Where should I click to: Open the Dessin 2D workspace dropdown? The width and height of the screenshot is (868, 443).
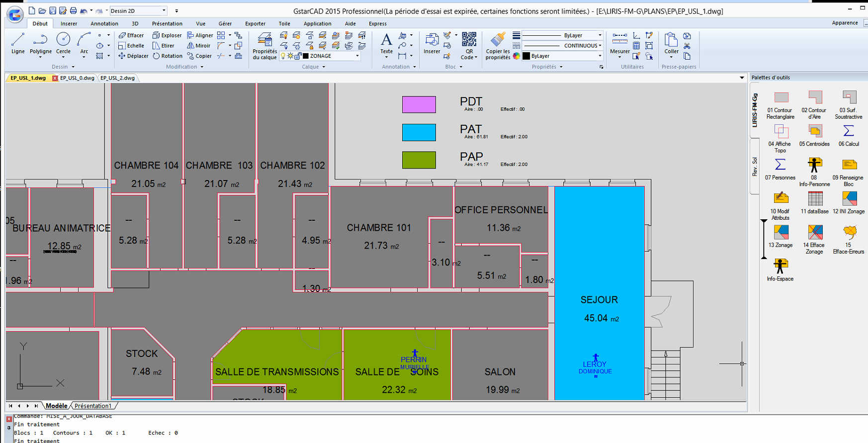click(164, 11)
